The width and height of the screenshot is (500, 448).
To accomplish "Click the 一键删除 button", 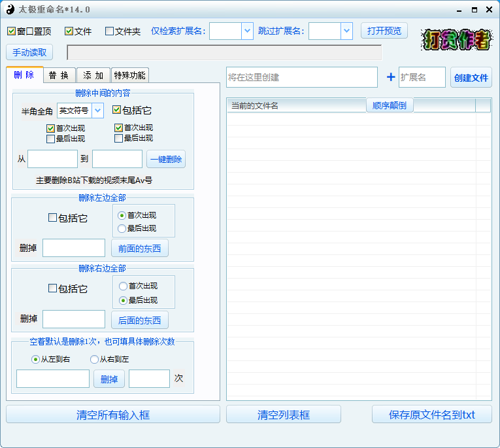I will pos(166,159).
